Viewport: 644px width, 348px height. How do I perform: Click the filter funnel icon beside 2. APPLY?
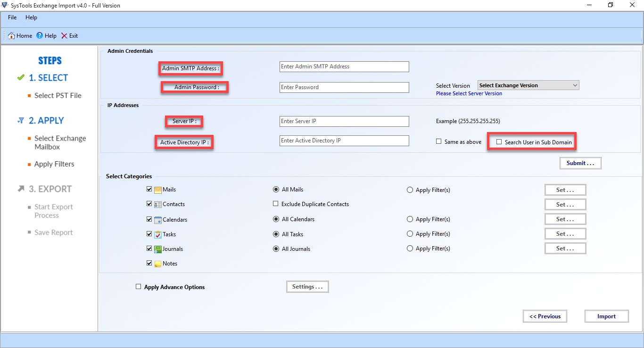coord(21,121)
